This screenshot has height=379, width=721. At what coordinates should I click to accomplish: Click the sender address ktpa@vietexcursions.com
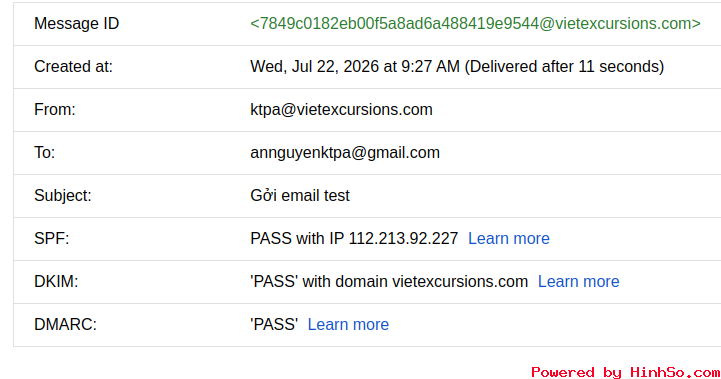coord(341,109)
